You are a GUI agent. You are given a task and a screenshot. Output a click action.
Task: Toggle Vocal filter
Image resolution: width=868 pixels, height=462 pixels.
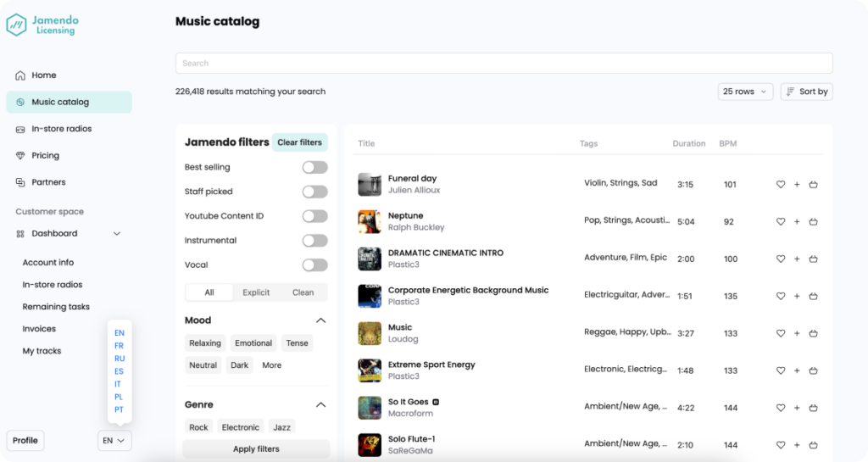point(315,264)
